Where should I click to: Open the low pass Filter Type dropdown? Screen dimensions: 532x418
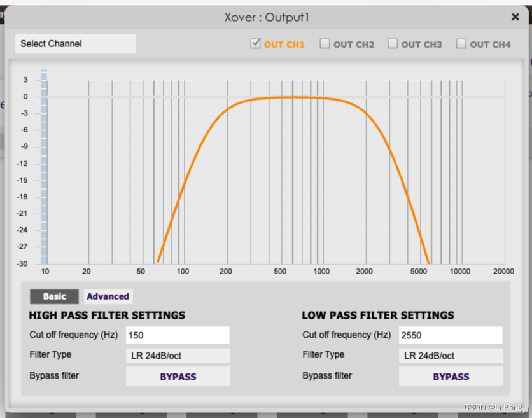(x=451, y=356)
